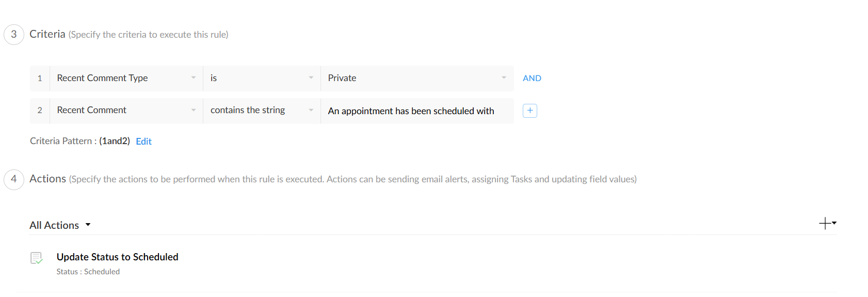
Task: Click the plus icon to add criteria row
Action: pyautogui.click(x=530, y=111)
